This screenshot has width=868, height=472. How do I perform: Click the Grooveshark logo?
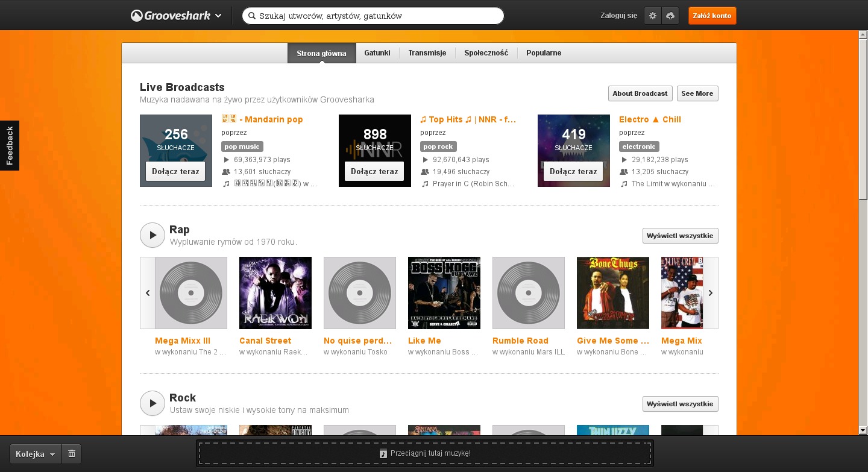[x=171, y=16]
